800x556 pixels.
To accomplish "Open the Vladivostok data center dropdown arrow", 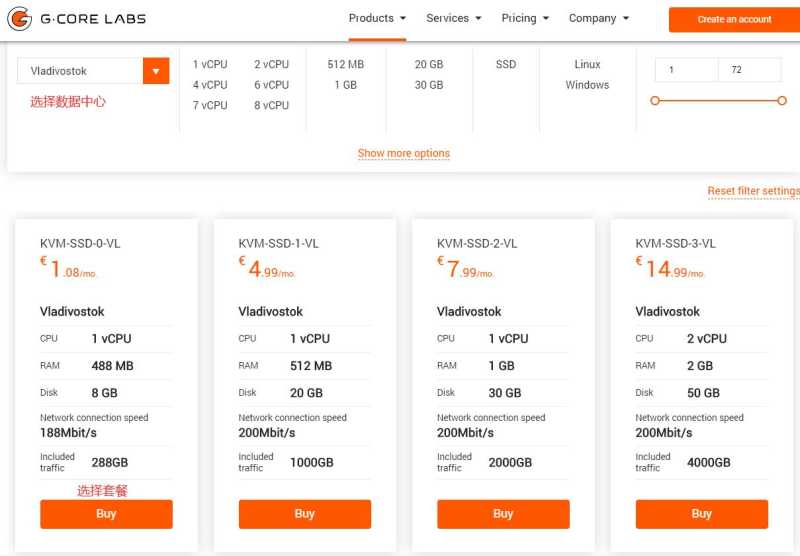I will (x=156, y=71).
